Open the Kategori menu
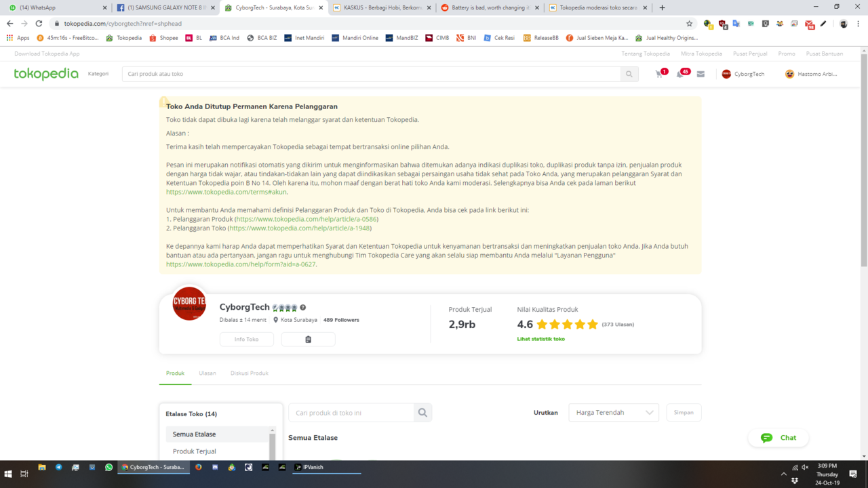This screenshot has width=868, height=488. coord(98,74)
